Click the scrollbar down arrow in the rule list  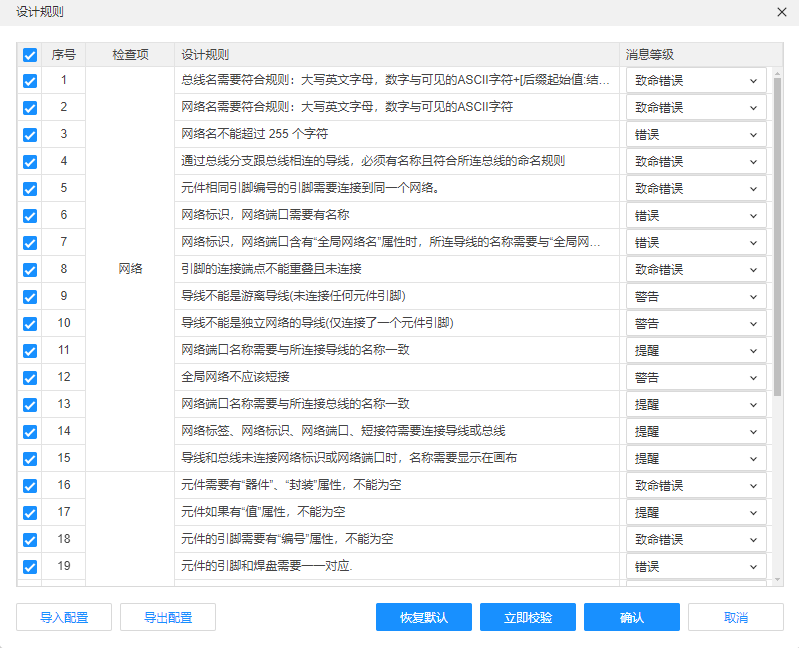777,579
